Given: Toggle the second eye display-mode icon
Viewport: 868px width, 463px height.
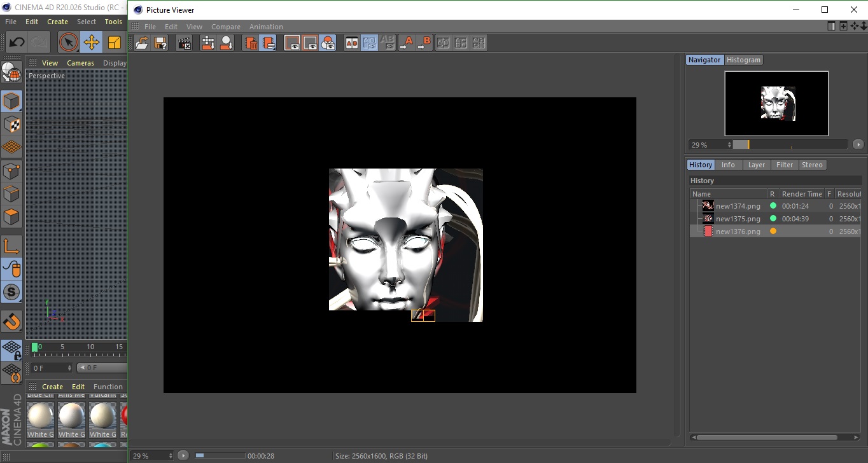Looking at the screenshot, I should point(310,43).
